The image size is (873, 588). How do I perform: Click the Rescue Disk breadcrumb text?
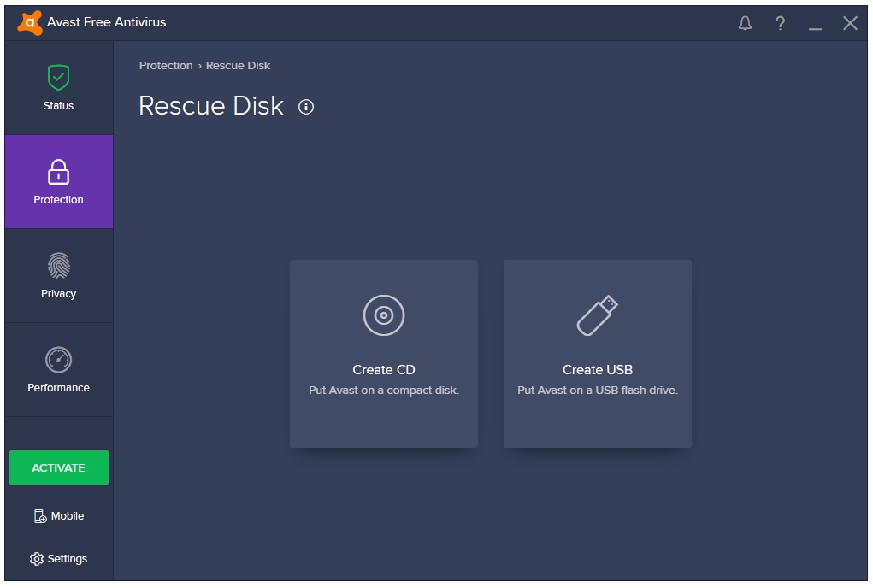click(239, 66)
